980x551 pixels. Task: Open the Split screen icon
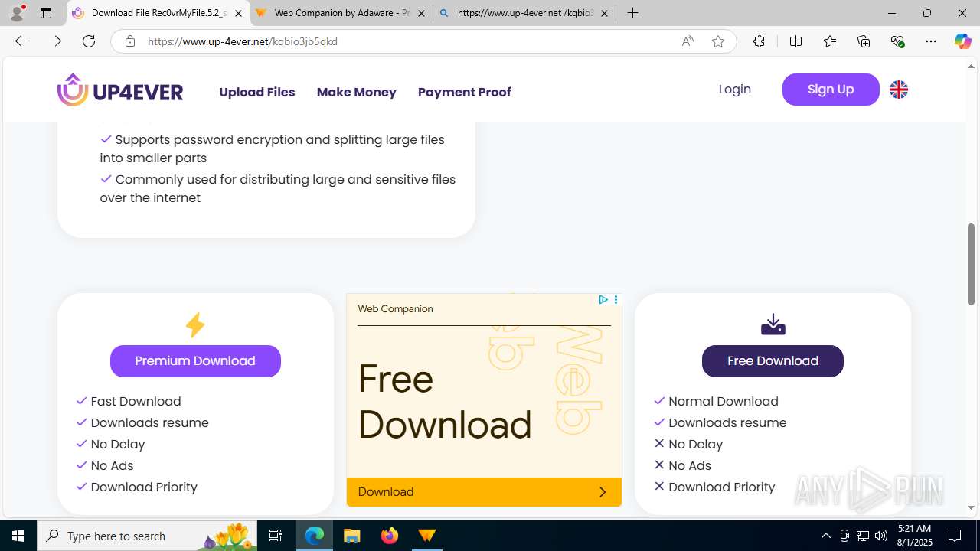pos(795,41)
